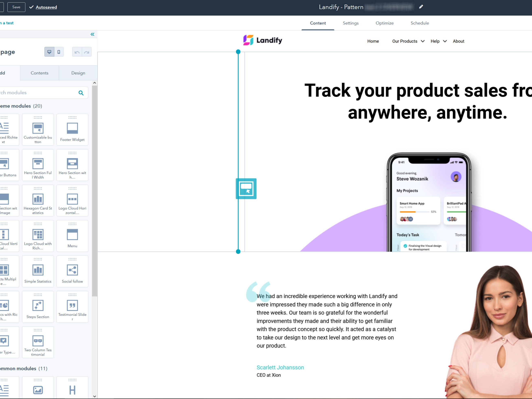Open the Autosaved link
This screenshot has height=399, width=532.
pyautogui.click(x=46, y=7)
